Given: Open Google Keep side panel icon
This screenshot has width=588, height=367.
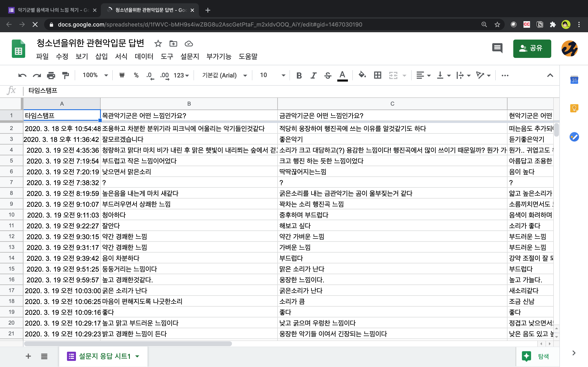Looking at the screenshot, I should click(x=574, y=108).
